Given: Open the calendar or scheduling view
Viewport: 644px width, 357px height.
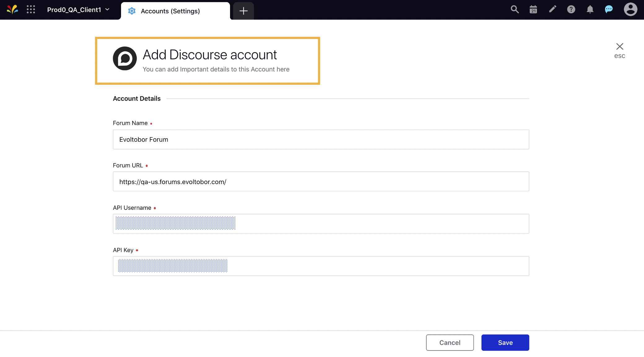Looking at the screenshot, I should (533, 10).
